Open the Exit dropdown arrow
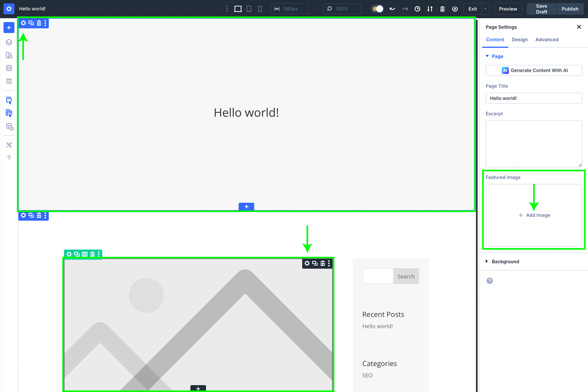588x392 pixels. click(485, 9)
